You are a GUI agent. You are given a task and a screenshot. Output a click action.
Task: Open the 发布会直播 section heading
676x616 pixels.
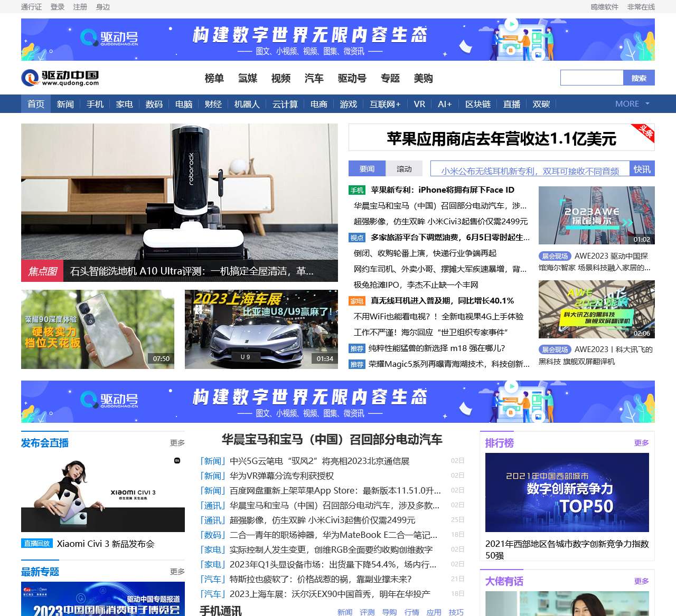[x=45, y=443]
